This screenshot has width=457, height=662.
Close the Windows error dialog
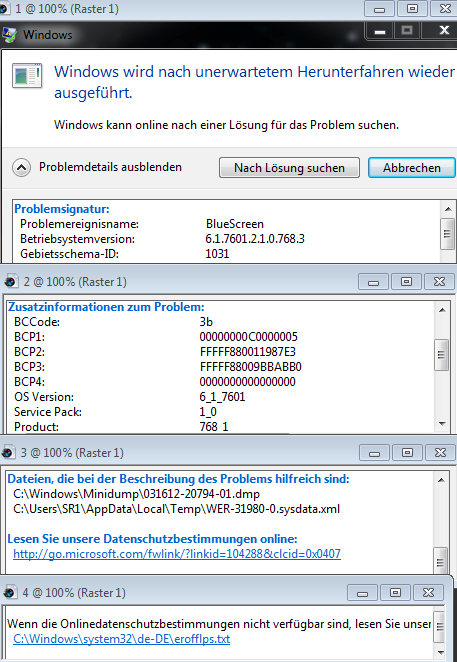coord(444,30)
